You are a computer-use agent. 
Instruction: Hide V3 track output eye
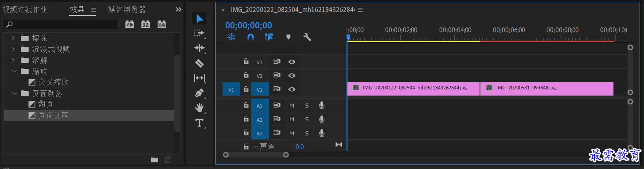point(292,62)
